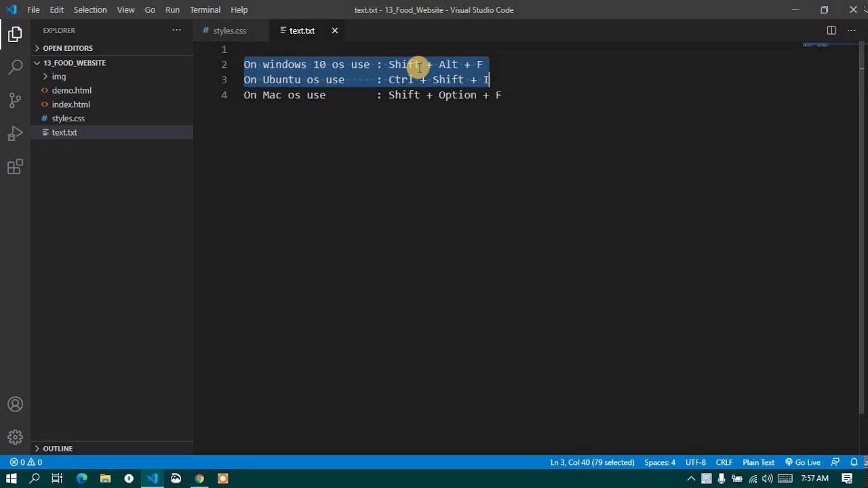The width and height of the screenshot is (868, 488).
Task: Open errors and warnings status indicator
Action: (x=26, y=462)
